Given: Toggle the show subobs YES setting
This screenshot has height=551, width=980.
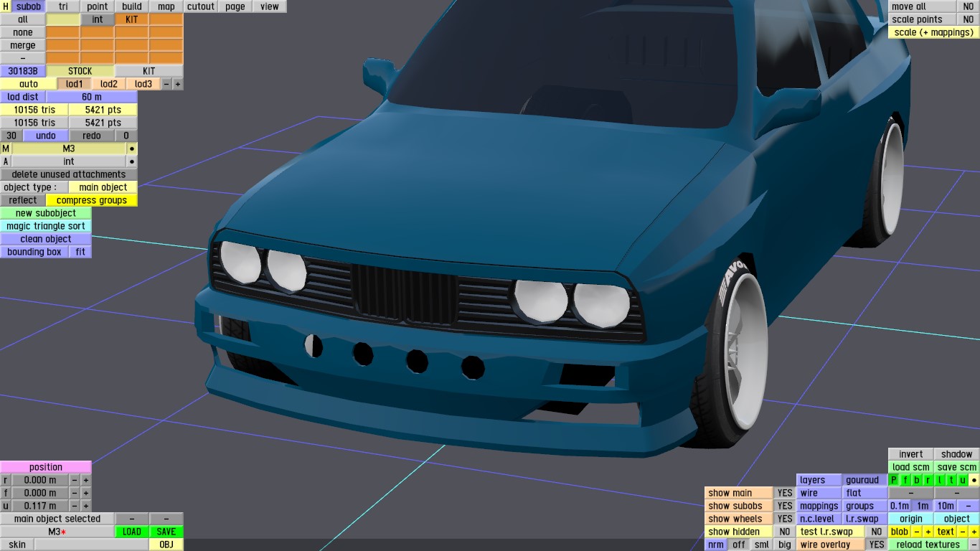Looking at the screenshot, I should (785, 506).
